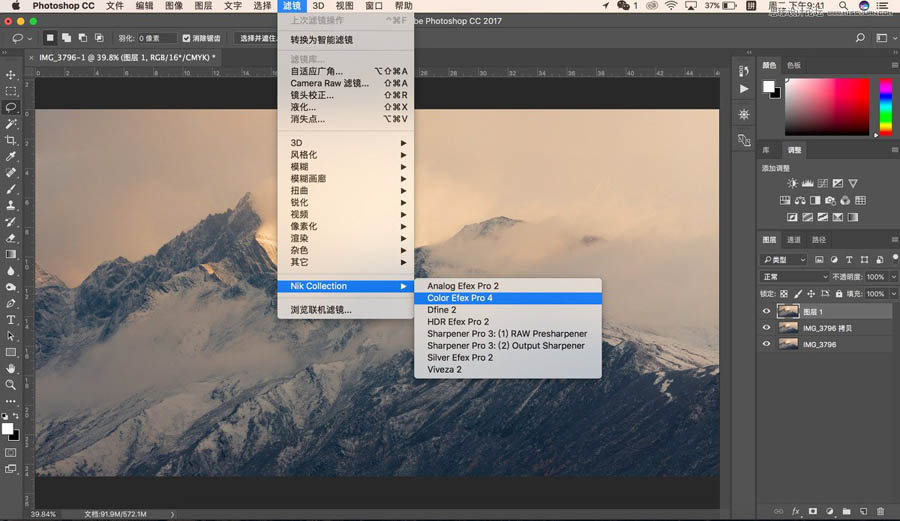Choose Viveza 2 from Nik submenu
Image resolution: width=900 pixels, height=521 pixels.
click(x=507, y=370)
